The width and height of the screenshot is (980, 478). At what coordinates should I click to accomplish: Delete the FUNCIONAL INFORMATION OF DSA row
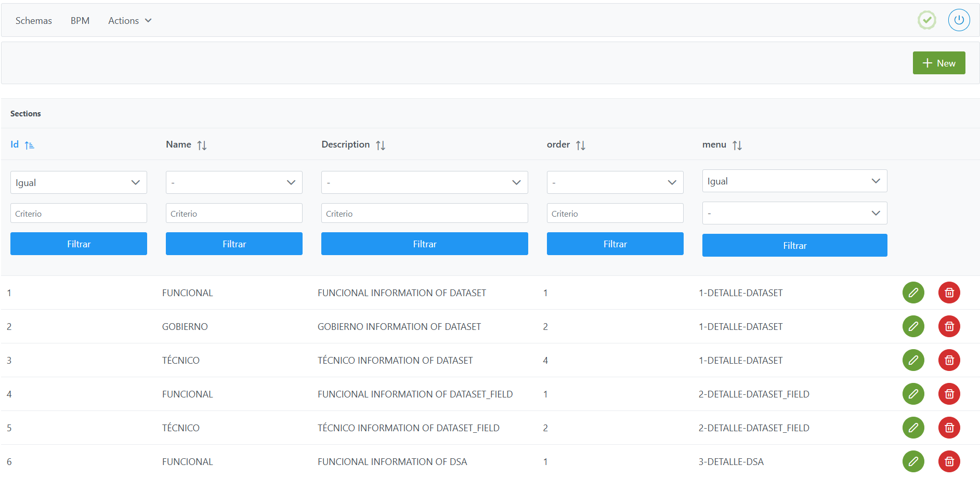click(x=949, y=461)
